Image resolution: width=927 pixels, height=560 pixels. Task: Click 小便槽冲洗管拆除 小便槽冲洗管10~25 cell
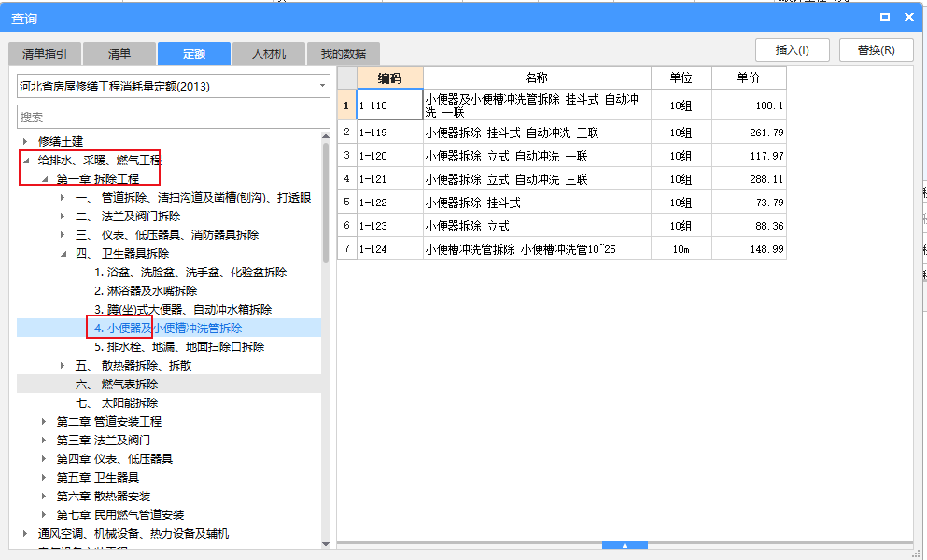coord(537,249)
